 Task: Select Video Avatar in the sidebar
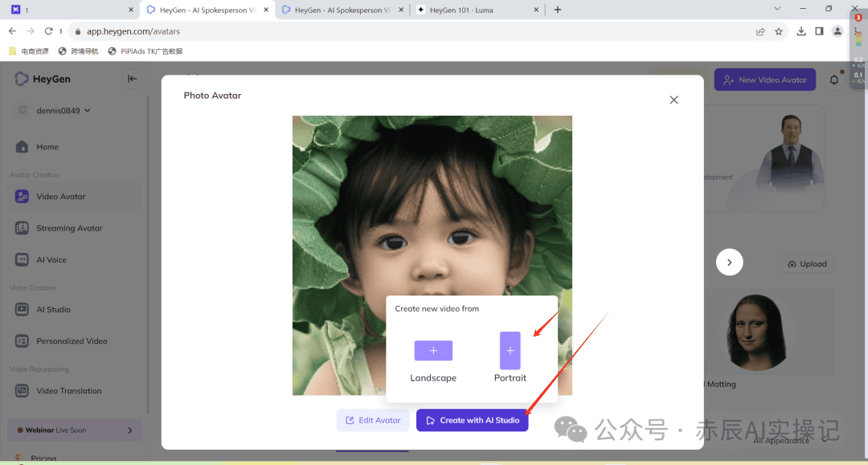tap(60, 196)
